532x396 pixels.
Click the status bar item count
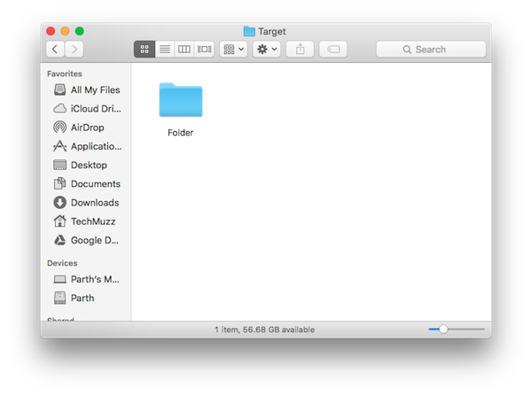tap(264, 330)
